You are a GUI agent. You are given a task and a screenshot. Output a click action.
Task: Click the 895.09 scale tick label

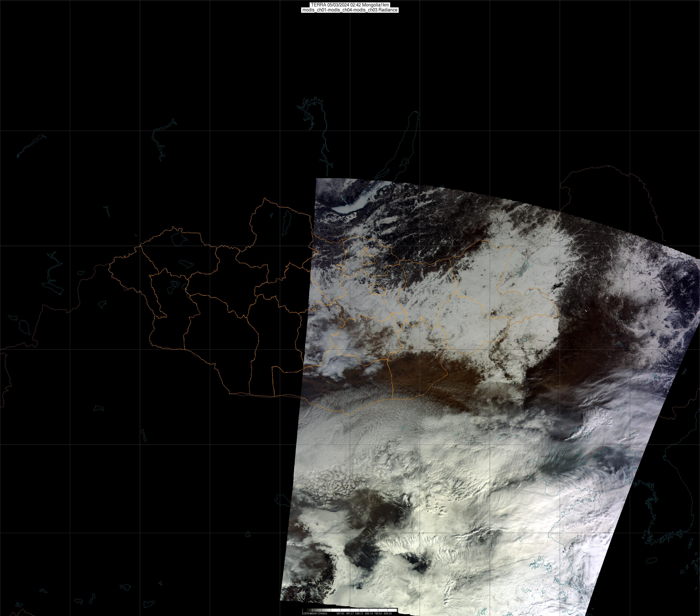(388, 614)
